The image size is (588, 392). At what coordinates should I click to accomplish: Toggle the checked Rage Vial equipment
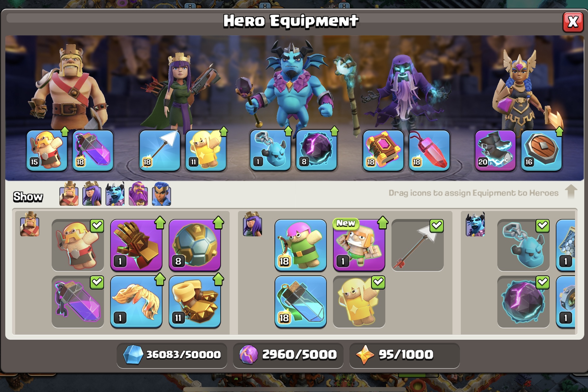[78, 302]
